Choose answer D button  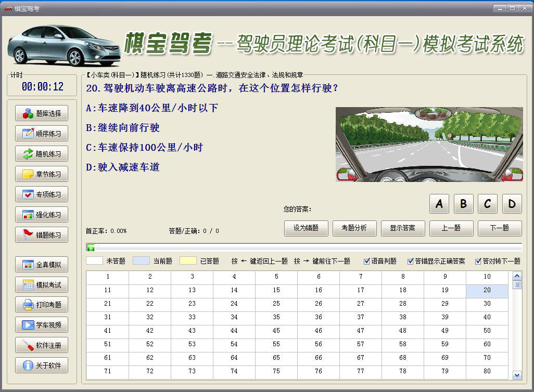(512, 204)
